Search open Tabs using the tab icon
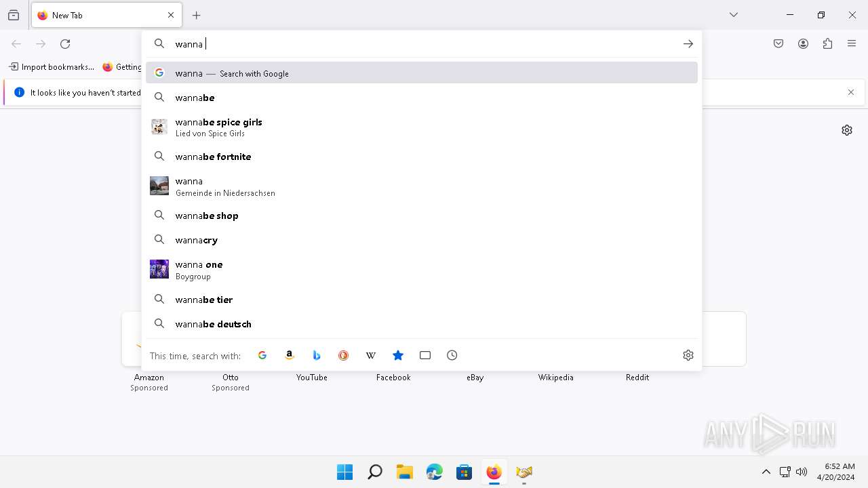The width and height of the screenshot is (868, 488). tap(425, 355)
